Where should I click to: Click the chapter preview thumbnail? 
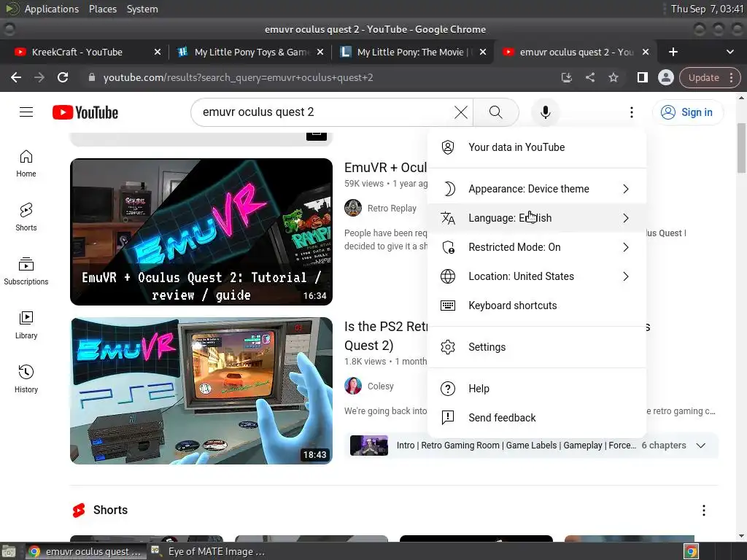368,446
